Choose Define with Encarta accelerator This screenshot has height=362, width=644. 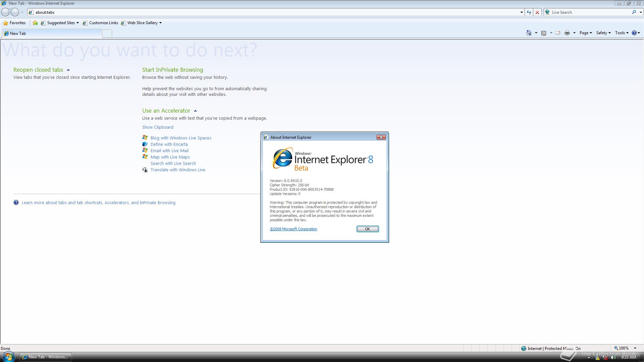169,144
